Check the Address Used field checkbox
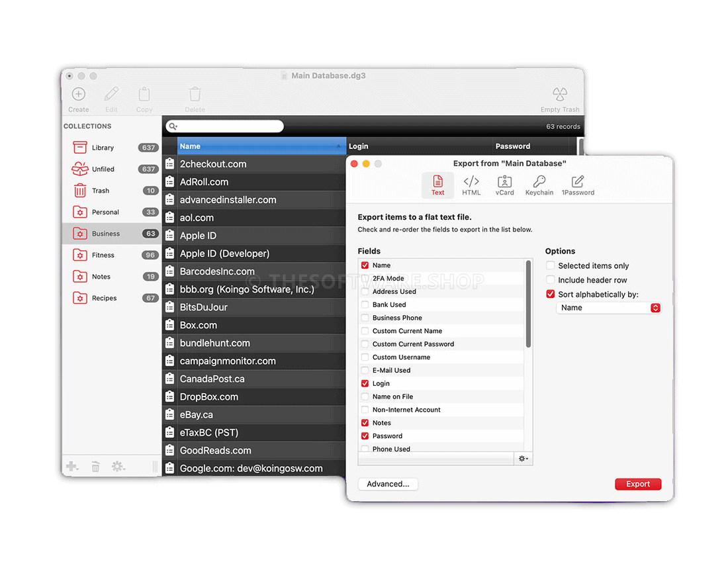Viewport: 728px width, 562px height. tap(365, 292)
